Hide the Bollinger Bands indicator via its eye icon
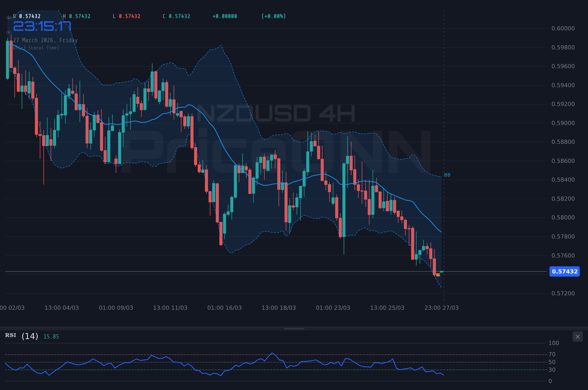Image resolution: width=588 pixels, height=390 pixels. coord(9,32)
